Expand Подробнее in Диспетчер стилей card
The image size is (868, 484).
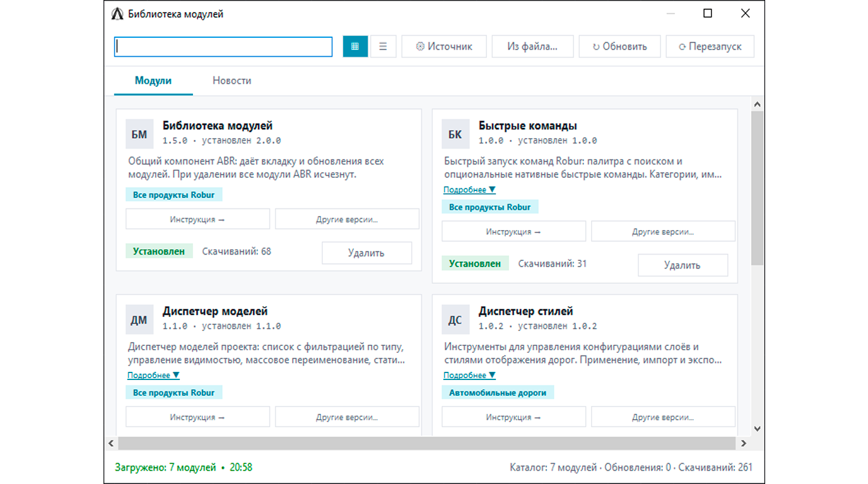click(x=469, y=375)
